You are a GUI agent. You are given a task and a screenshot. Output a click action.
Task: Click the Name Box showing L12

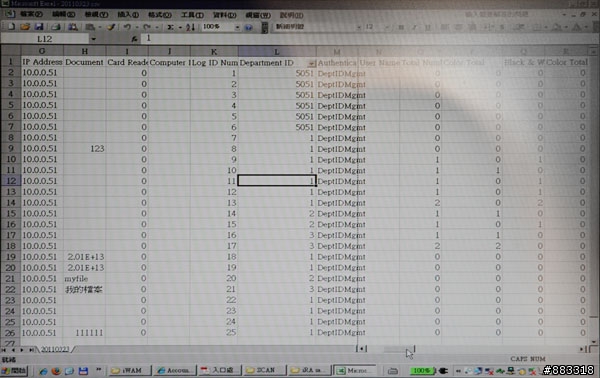[x=44, y=39]
